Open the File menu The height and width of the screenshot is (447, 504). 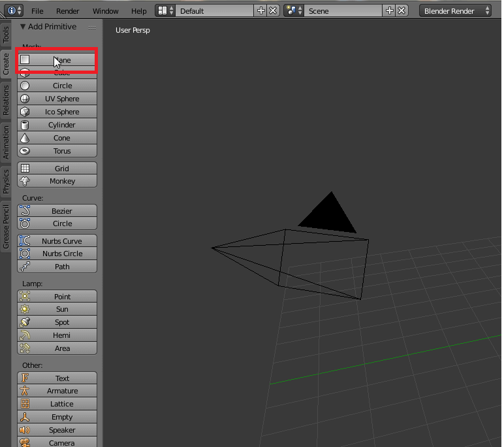tap(37, 11)
